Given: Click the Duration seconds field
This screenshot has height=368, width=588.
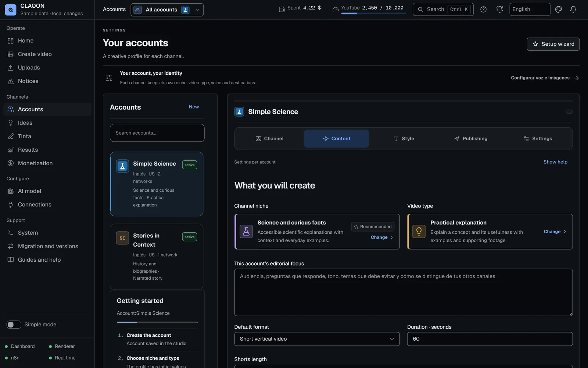Looking at the screenshot, I should [490, 339].
